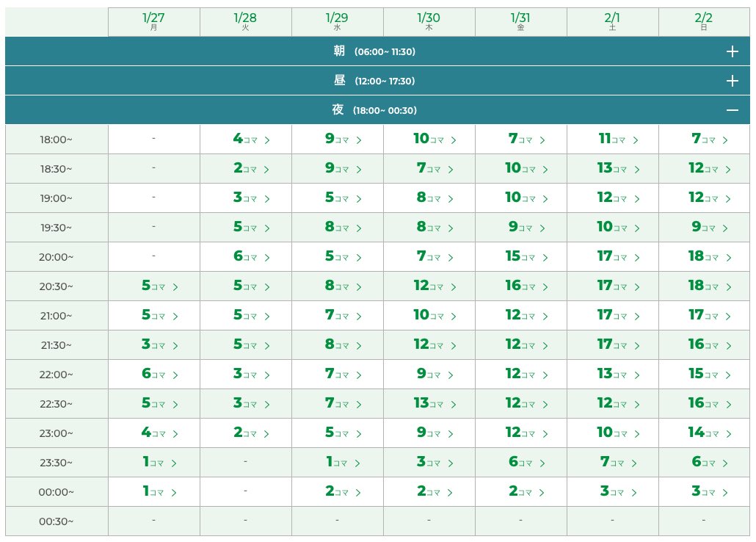Click the arrow beside 1コマ at 23:30 on 1/27
756x542 pixels.
pos(173,463)
